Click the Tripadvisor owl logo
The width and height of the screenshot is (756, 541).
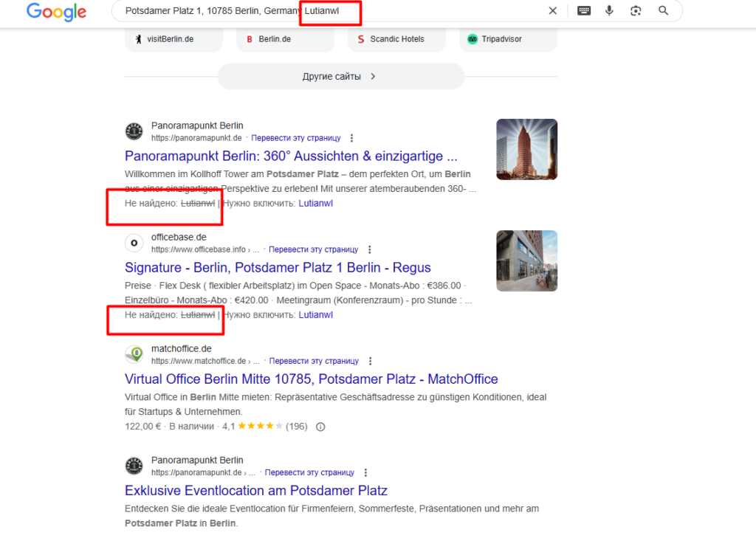click(x=472, y=39)
